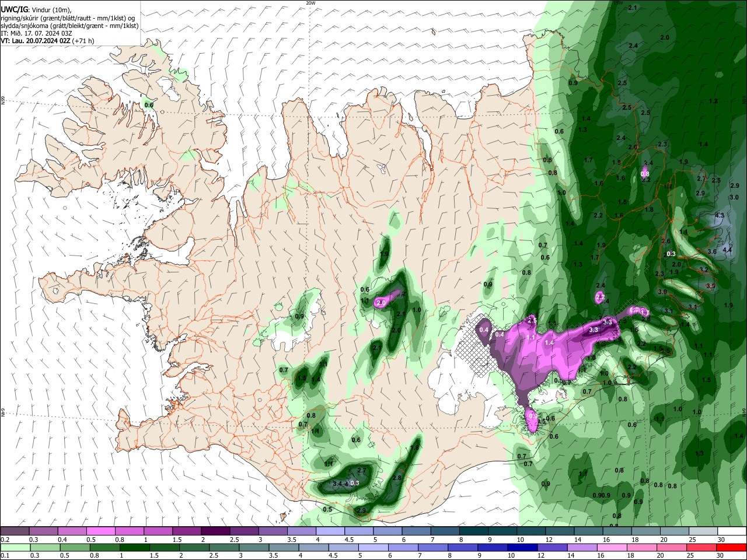Click the darkest purple swatch after 2 in upper legend
This screenshot has height=560, width=747.
(215, 531)
